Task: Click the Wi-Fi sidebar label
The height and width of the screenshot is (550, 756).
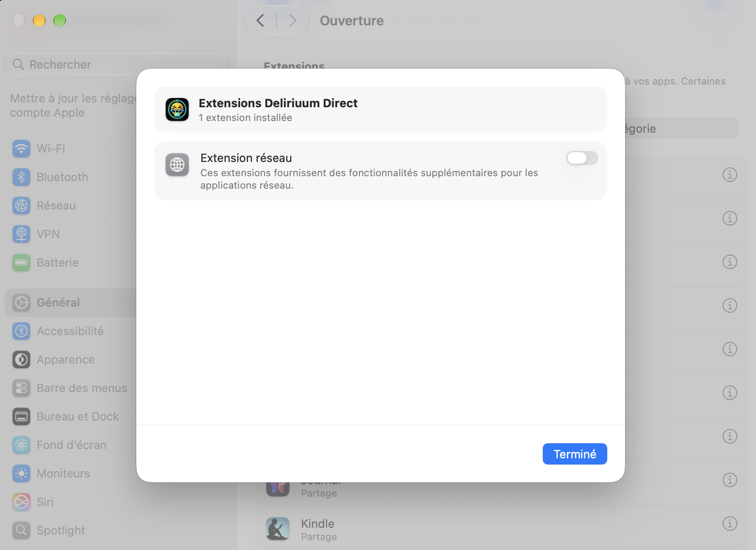Action: [51, 149]
